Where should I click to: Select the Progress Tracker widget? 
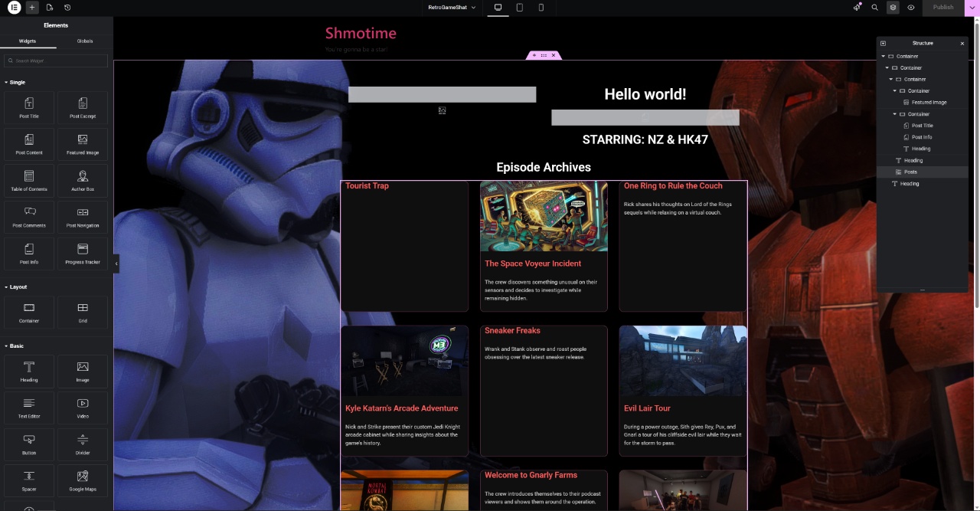pos(83,254)
